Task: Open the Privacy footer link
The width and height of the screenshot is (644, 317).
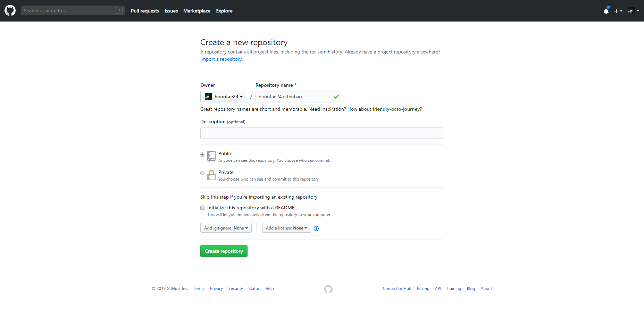Action: (x=216, y=289)
